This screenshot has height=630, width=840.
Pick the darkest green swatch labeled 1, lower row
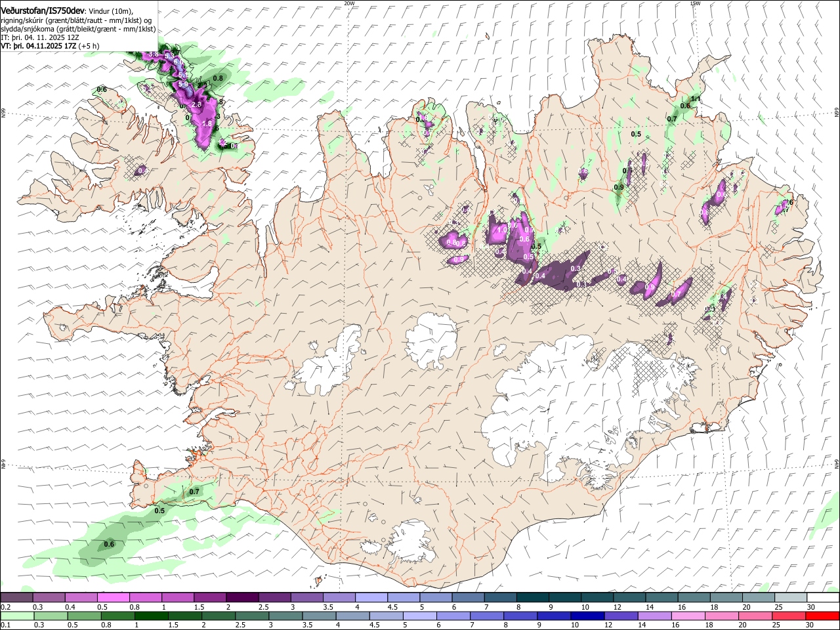click(x=150, y=616)
